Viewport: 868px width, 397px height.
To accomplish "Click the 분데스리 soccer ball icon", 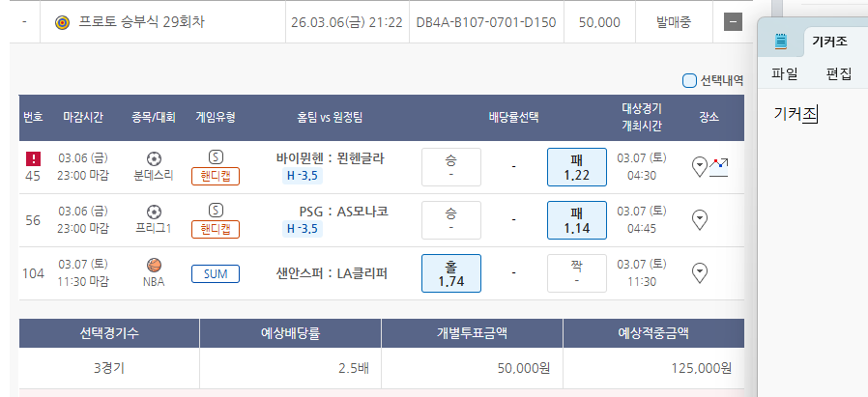I will [154, 158].
